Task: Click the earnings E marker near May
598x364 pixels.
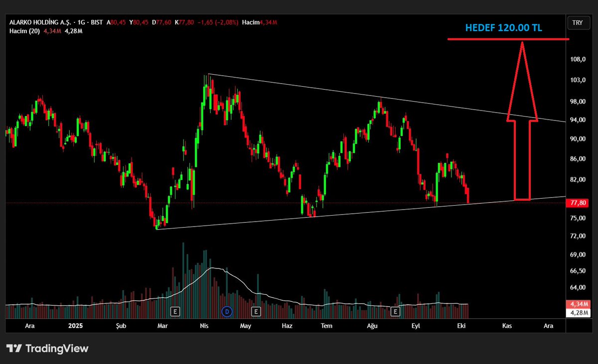Action: 256,312
